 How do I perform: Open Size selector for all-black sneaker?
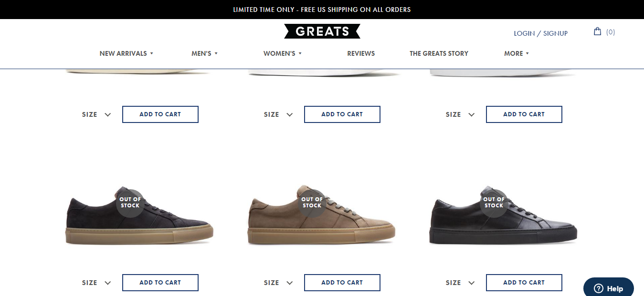pyautogui.click(x=460, y=283)
